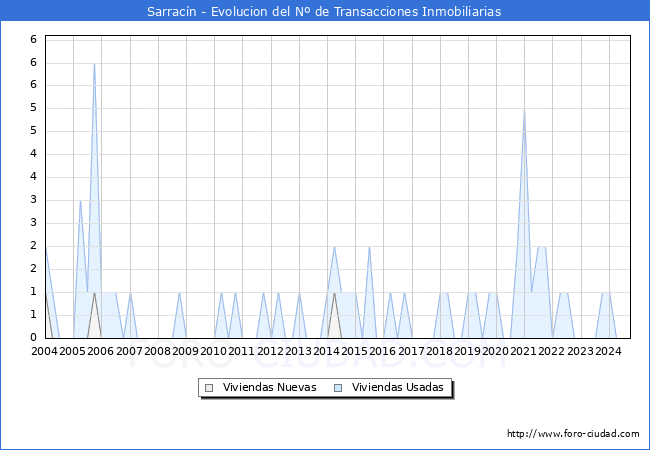Select the 2024 x-axis label
This screenshot has width=650, height=450.
pos(608,351)
